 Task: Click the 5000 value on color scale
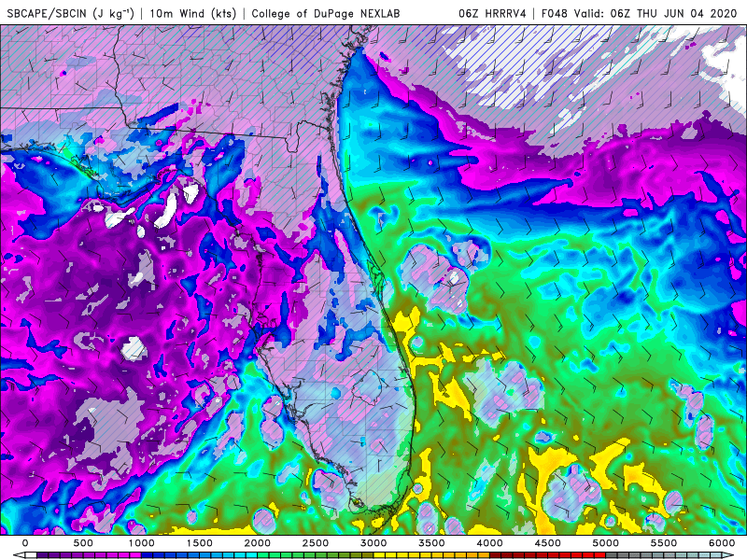pyautogui.click(x=605, y=543)
